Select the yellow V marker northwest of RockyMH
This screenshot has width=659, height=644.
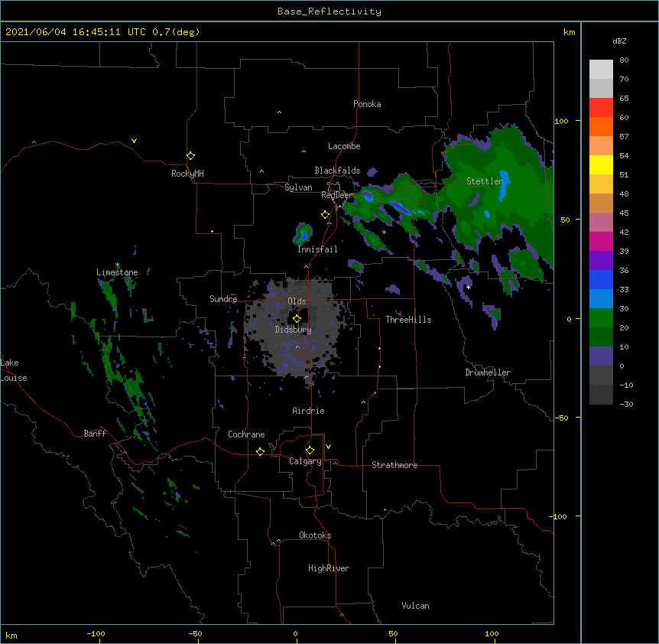(134, 141)
